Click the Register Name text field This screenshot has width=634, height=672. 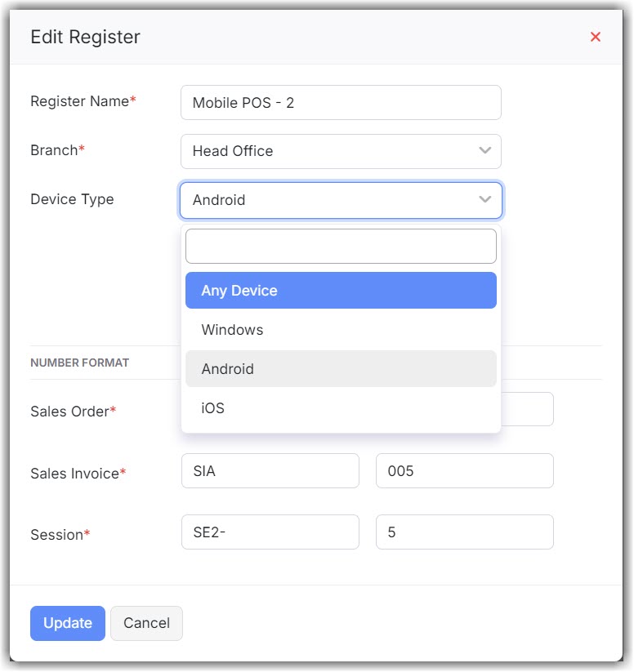click(340, 103)
